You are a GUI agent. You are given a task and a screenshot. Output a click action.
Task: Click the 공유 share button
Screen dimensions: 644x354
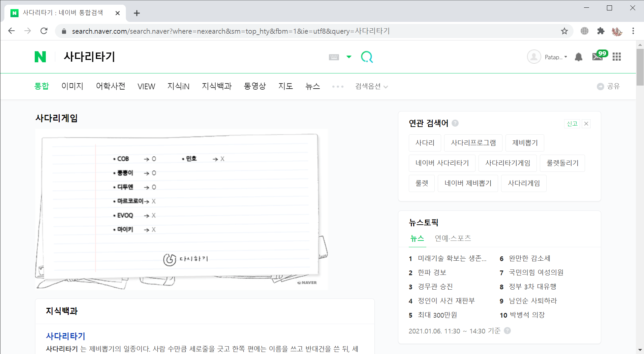(608, 86)
